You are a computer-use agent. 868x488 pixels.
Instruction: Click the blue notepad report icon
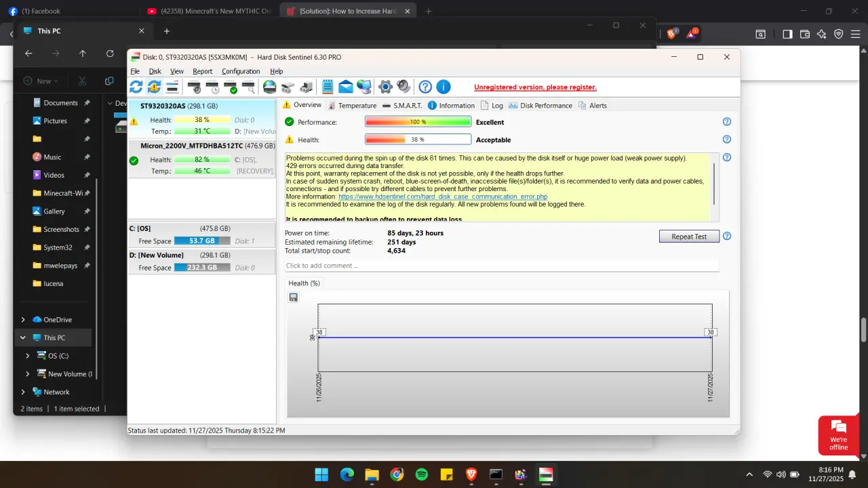(x=328, y=87)
